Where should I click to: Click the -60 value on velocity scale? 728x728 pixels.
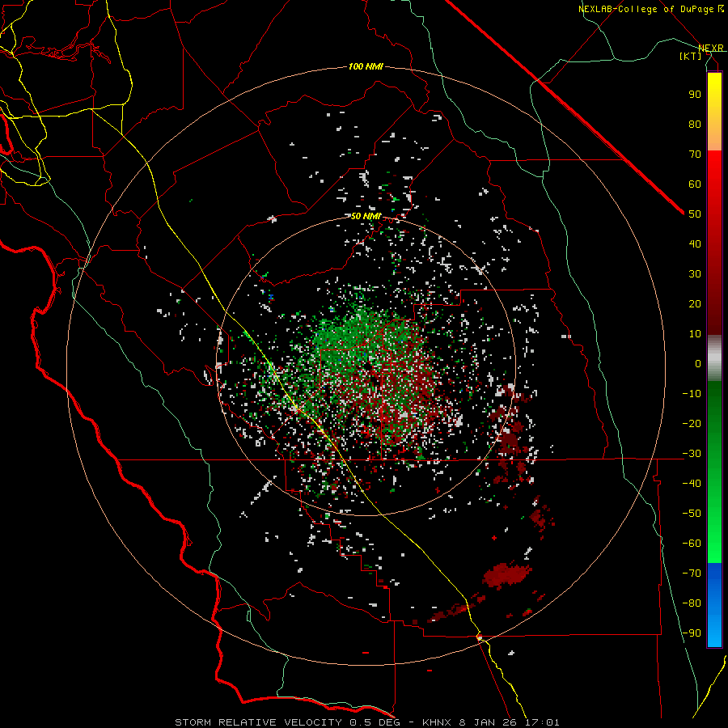pyautogui.click(x=692, y=544)
